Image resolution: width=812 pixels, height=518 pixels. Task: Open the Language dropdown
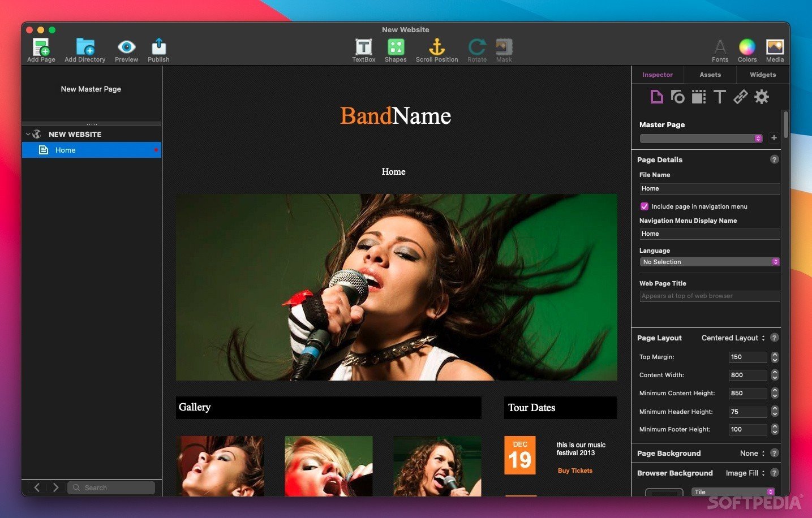pos(710,262)
